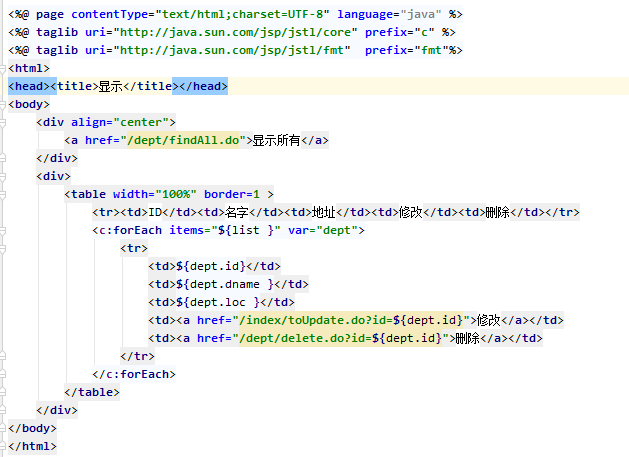Click the "/index/toUpdate.do?id=" href string
The width and height of the screenshot is (629, 457).
pos(316,320)
